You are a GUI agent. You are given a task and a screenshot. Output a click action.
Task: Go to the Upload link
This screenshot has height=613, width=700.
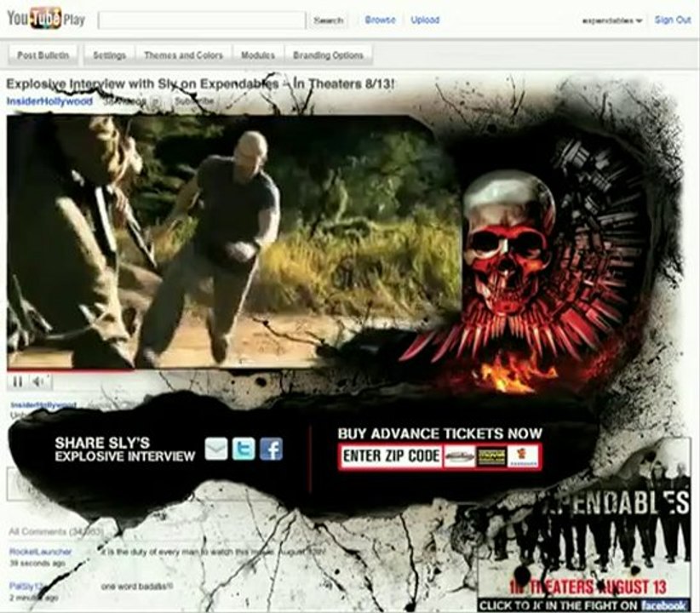click(x=425, y=20)
